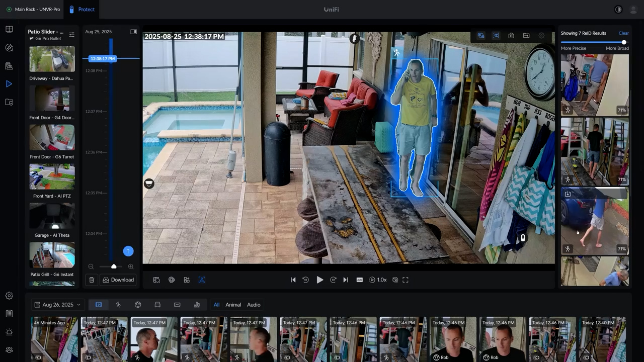Jump to the next event

(346, 280)
